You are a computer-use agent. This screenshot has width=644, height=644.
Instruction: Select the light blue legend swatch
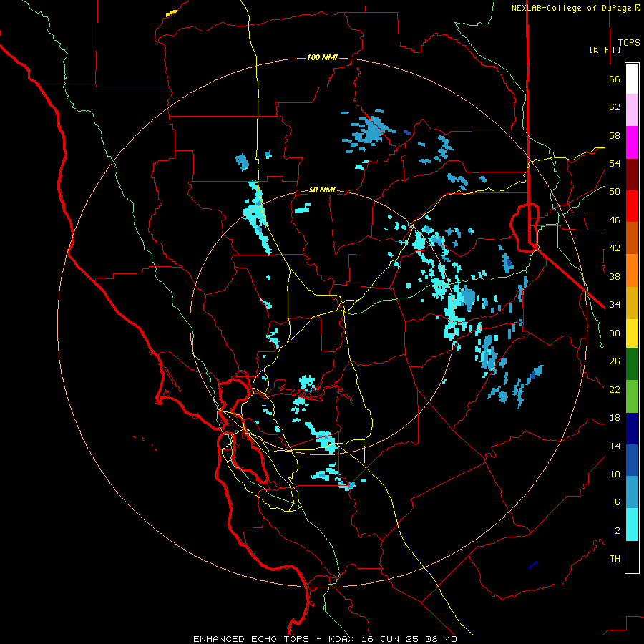point(632,492)
